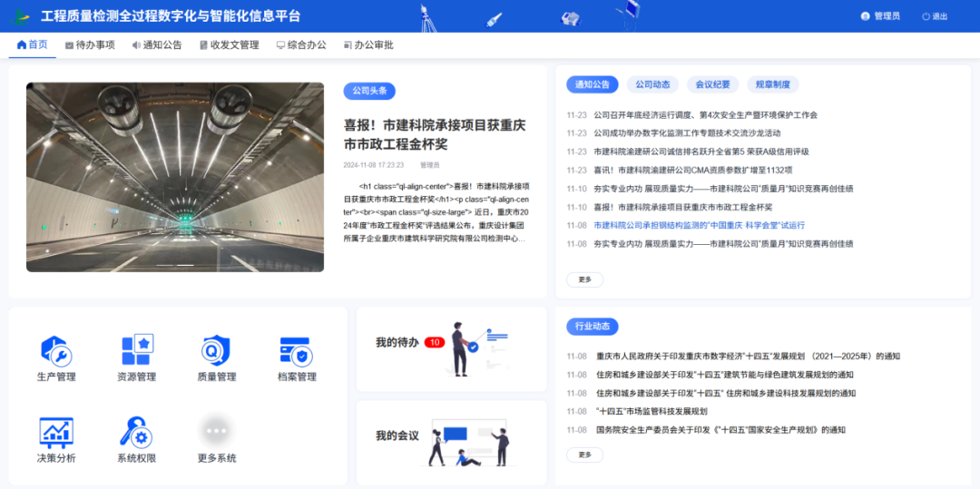
Task: Open notice 诚信排名跃升全省第5 荣获A级信用评级
Action: (x=701, y=152)
